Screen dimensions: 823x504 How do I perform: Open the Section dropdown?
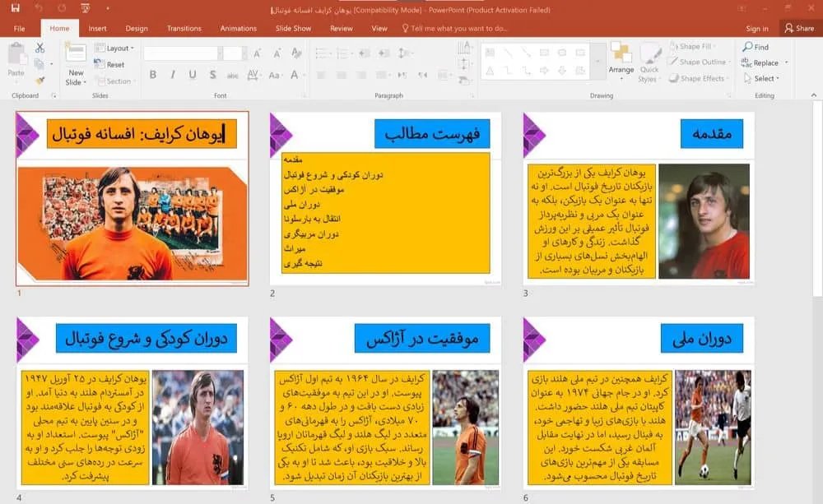[x=115, y=81]
